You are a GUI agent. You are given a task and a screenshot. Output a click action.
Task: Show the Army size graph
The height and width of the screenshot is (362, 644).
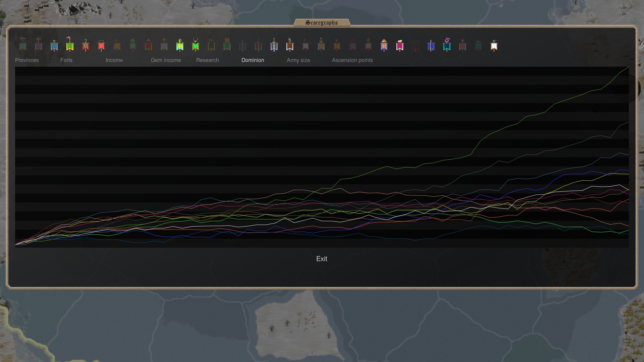click(x=299, y=60)
